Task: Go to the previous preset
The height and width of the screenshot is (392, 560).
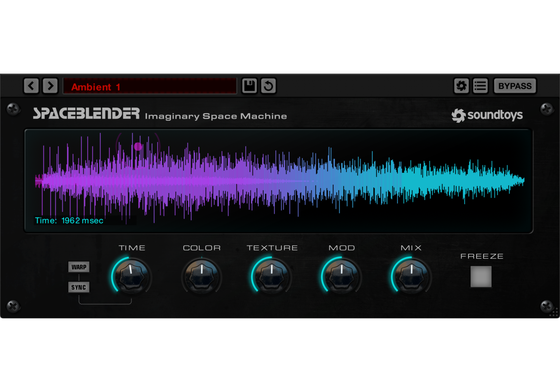Action: [x=31, y=86]
